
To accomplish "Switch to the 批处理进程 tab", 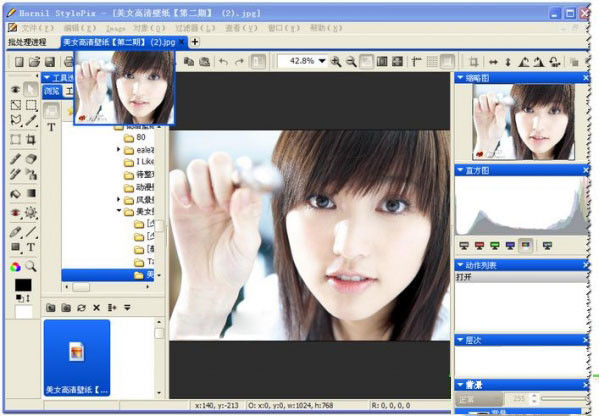I will [x=28, y=42].
